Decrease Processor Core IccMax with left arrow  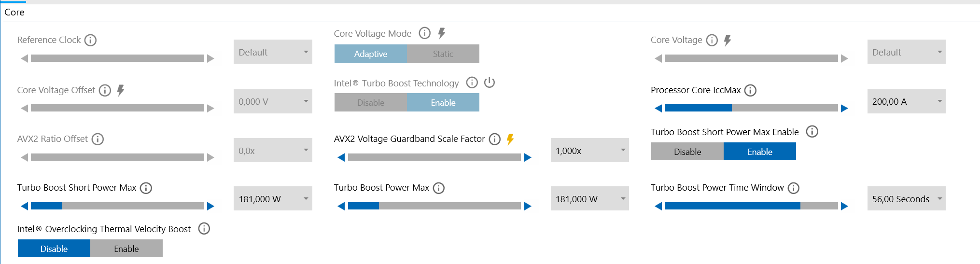click(x=658, y=108)
